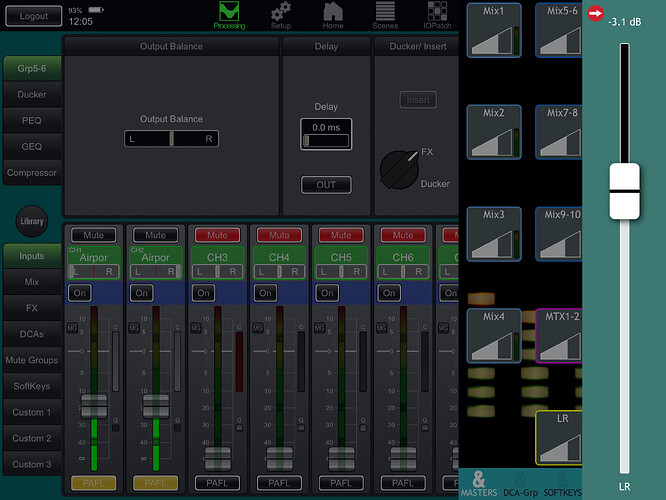Click the MG icon on CH6 strip

pyautogui.click(x=381, y=328)
